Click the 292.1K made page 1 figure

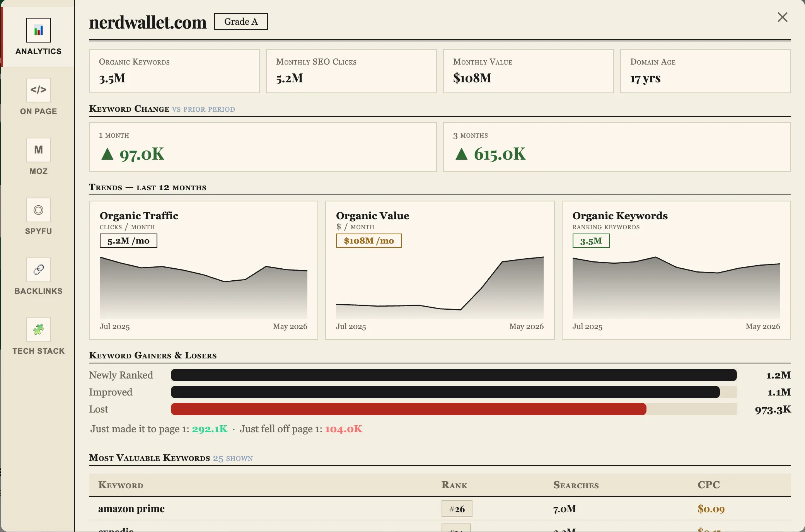210,429
